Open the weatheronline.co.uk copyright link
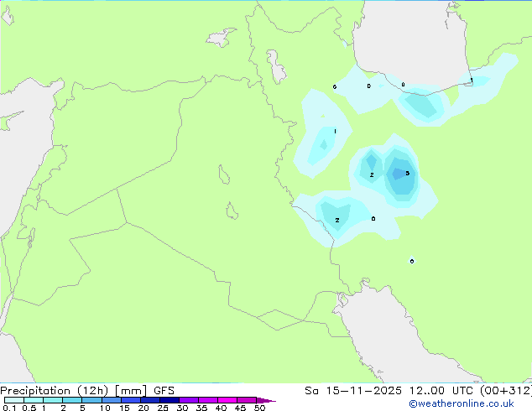 point(461,403)
